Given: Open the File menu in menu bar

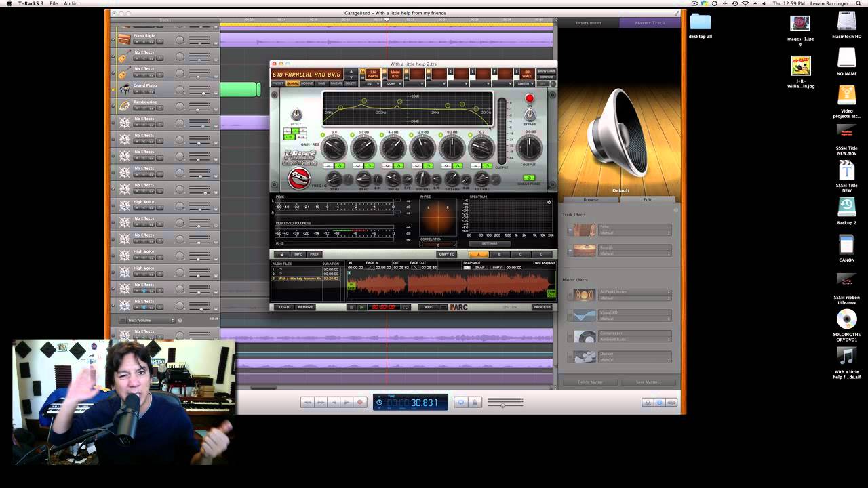Looking at the screenshot, I should point(54,4).
